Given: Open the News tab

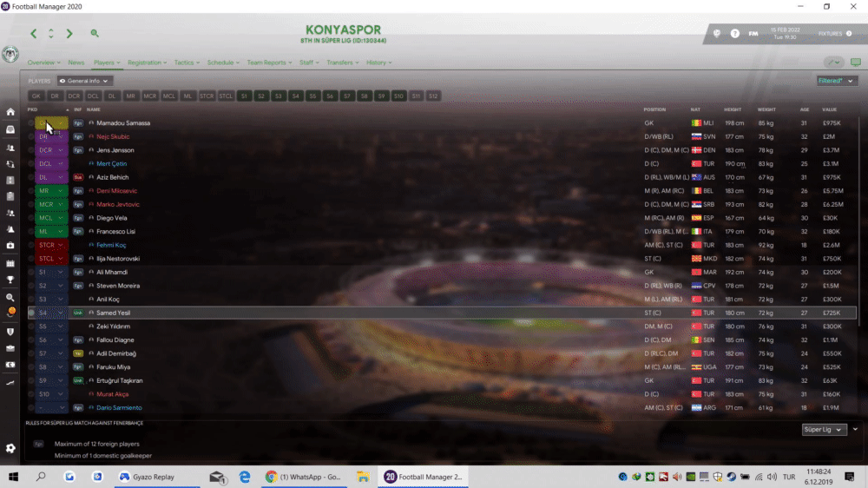Looking at the screenshot, I should click(76, 63).
